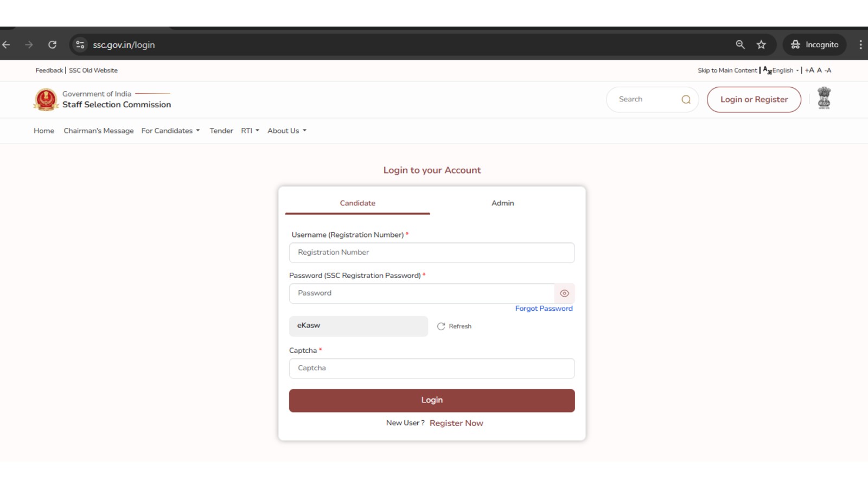Toggle password visibility with the eye icon
Viewport: 868px width, 488px height.
[x=564, y=293]
